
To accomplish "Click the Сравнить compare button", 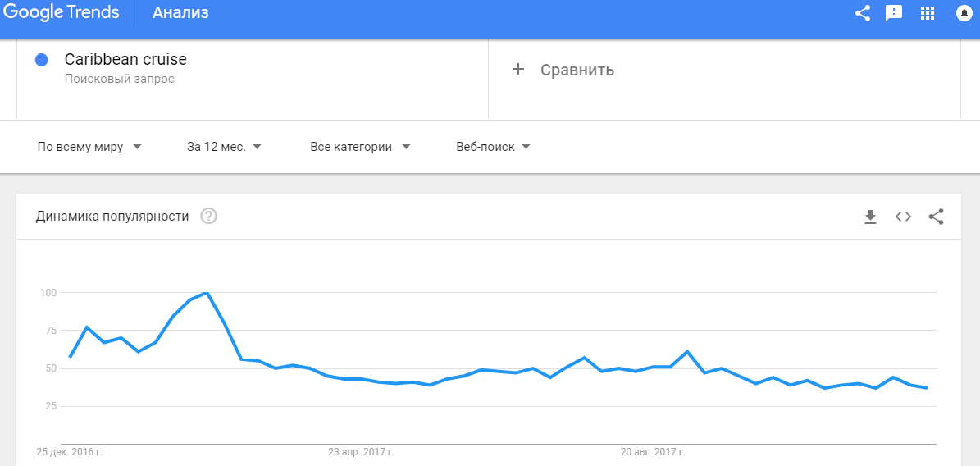I will tap(577, 70).
